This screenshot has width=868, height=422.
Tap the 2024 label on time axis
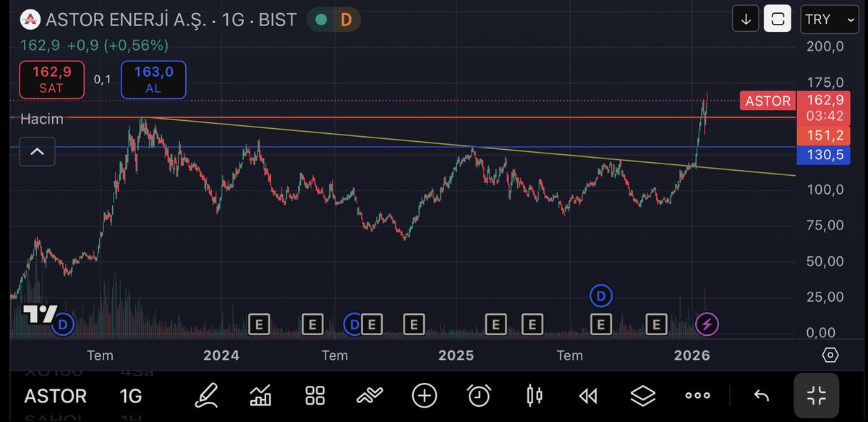click(221, 355)
